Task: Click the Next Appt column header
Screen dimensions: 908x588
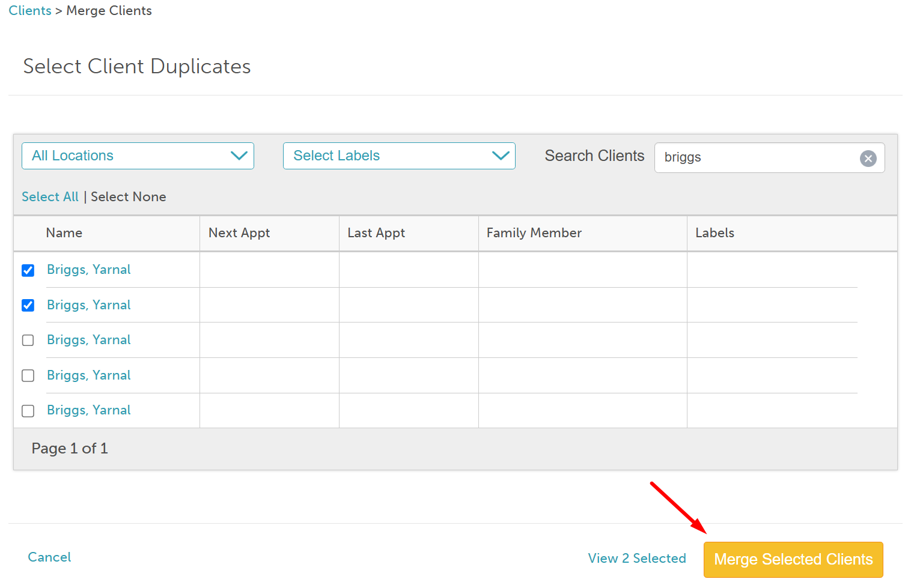Action: [239, 233]
